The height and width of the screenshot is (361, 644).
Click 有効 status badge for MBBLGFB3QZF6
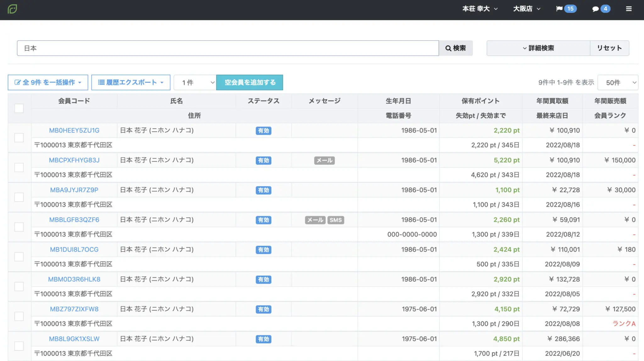click(x=264, y=220)
